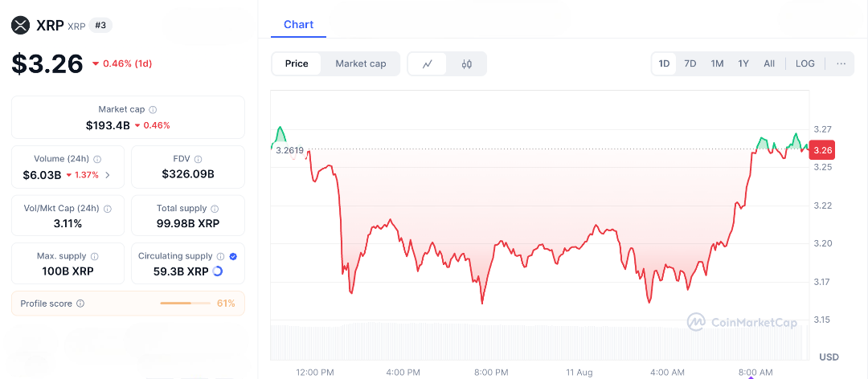Select the 7D time range
This screenshot has width=868, height=379.
690,63
